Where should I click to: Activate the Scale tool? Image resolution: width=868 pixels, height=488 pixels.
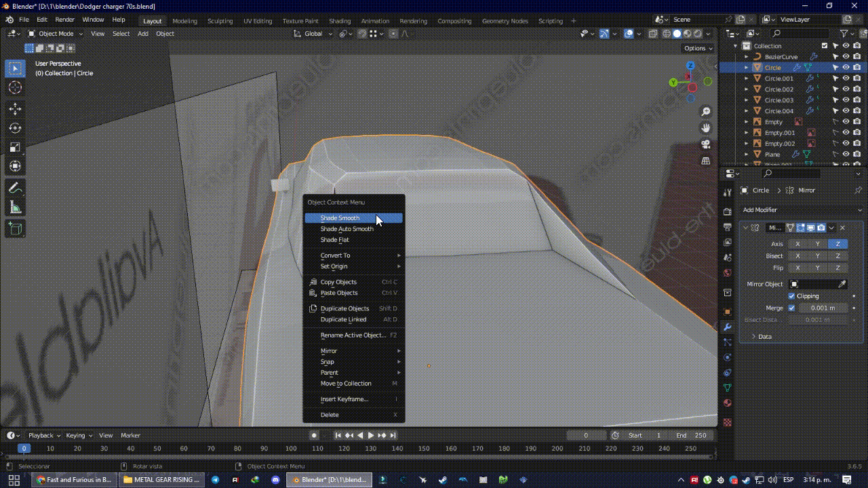tap(15, 147)
